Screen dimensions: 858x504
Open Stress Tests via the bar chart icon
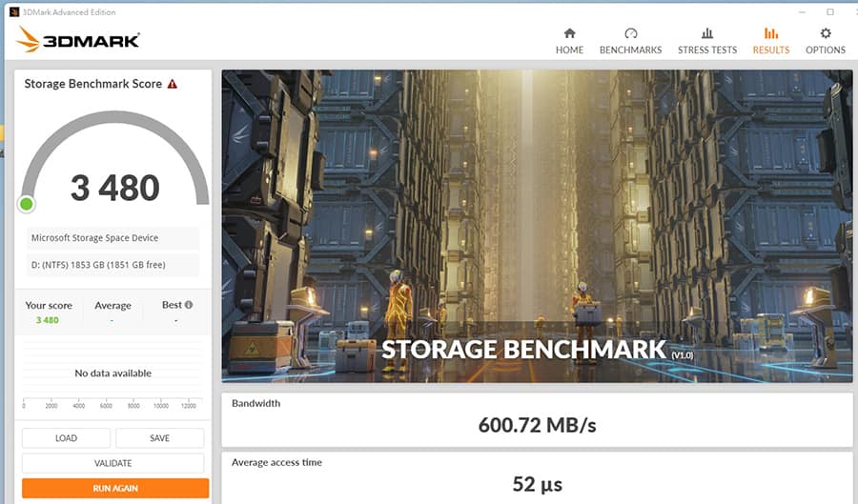pos(707,33)
